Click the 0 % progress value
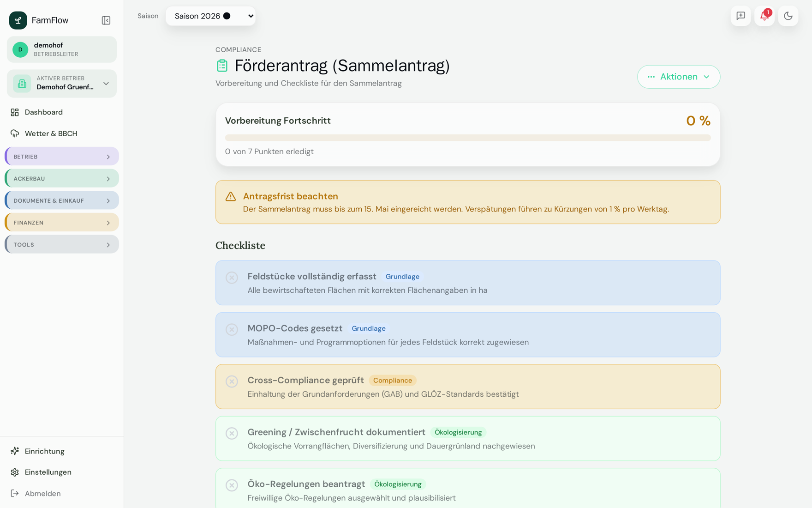 pos(698,121)
